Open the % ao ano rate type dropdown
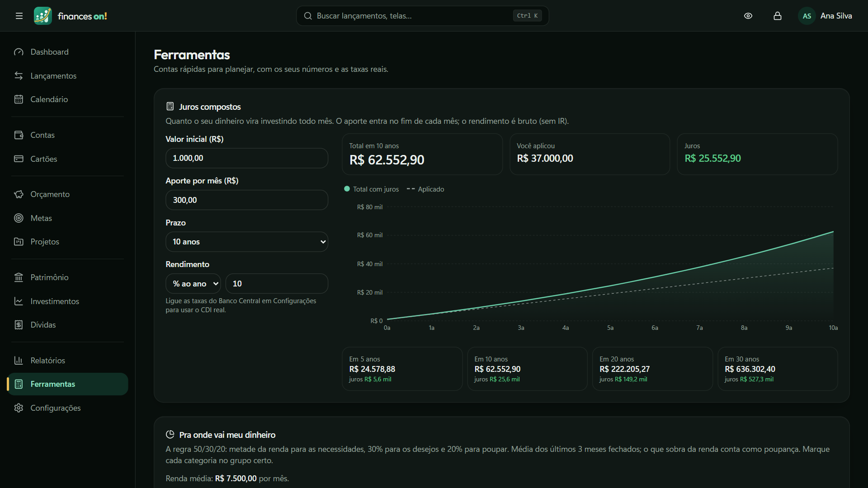 tap(193, 284)
